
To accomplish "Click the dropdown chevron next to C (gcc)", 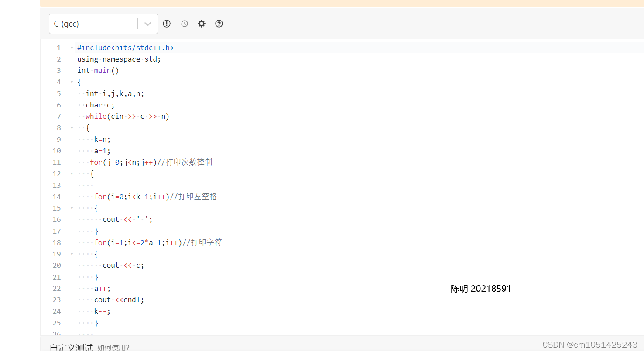I will click(x=148, y=24).
